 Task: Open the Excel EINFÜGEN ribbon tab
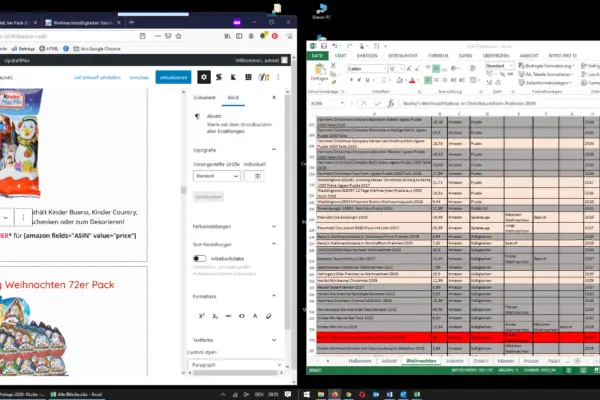pyautogui.click(x=367, y=56)
